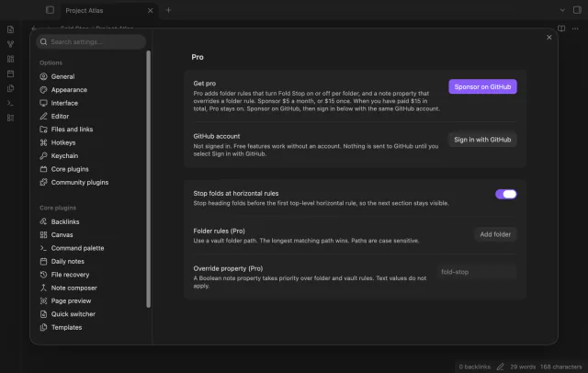Click the Pro heading
This screenshot has width=588, height=373.
coord(198,57)
